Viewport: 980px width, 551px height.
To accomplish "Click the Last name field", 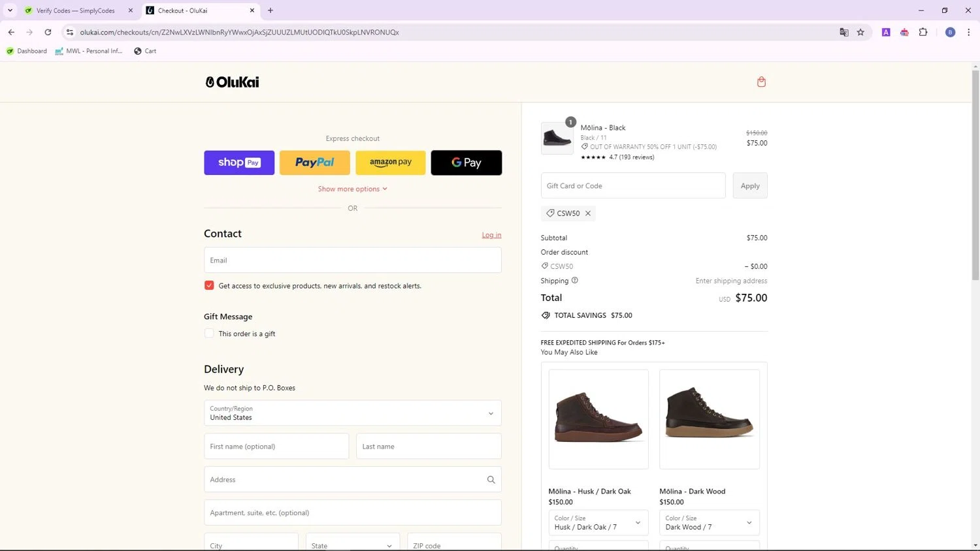I will click(429, 447).
